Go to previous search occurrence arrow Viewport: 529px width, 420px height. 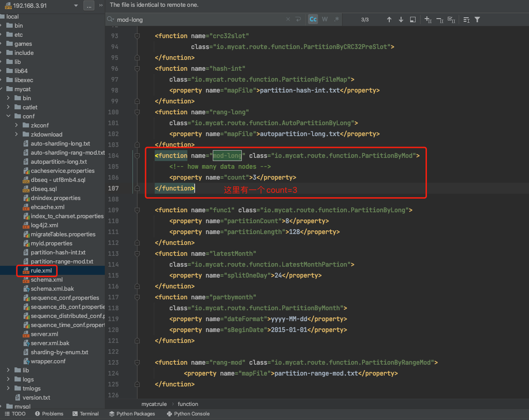coord(389,20)
